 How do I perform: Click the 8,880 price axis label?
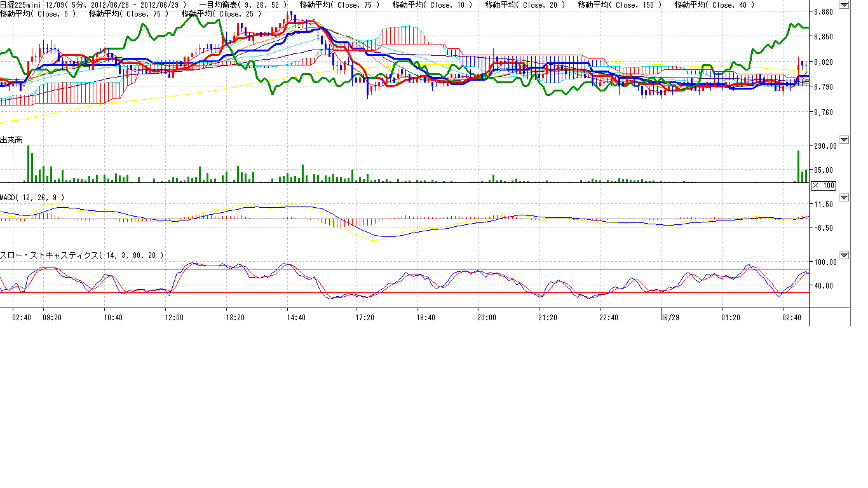[824, 12]
